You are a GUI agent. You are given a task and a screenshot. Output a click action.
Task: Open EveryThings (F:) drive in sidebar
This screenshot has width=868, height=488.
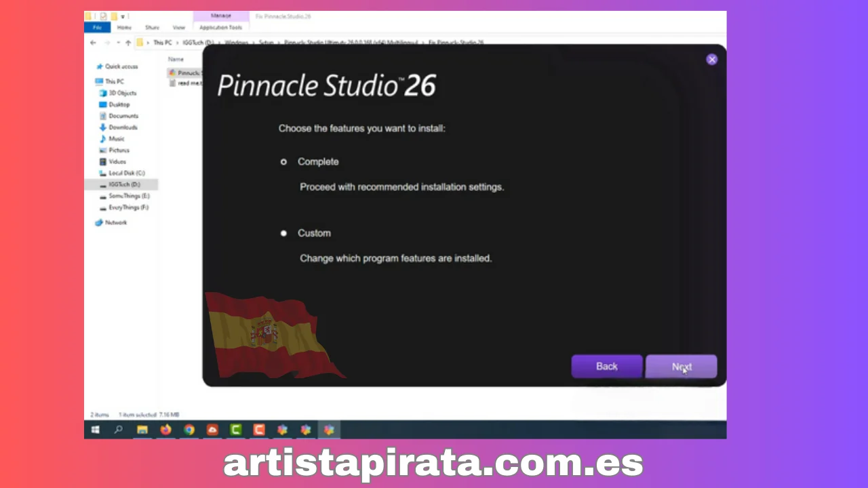coord(128,207)
